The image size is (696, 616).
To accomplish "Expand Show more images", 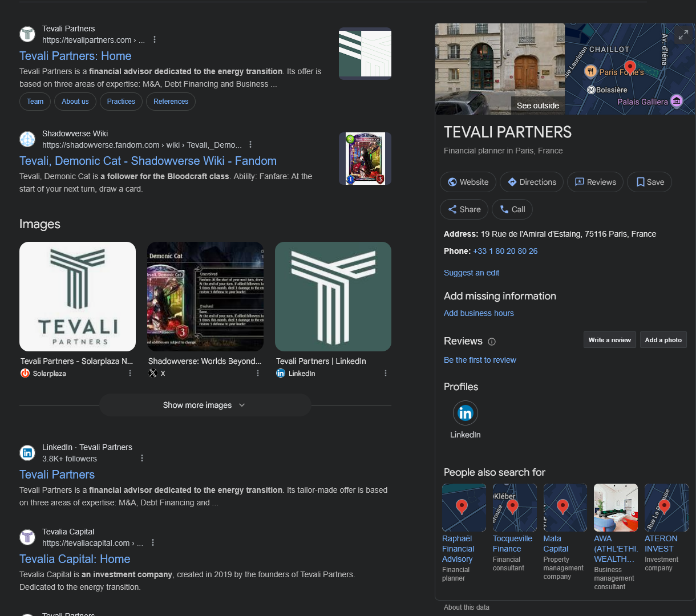I will click(x=205, y=405).
